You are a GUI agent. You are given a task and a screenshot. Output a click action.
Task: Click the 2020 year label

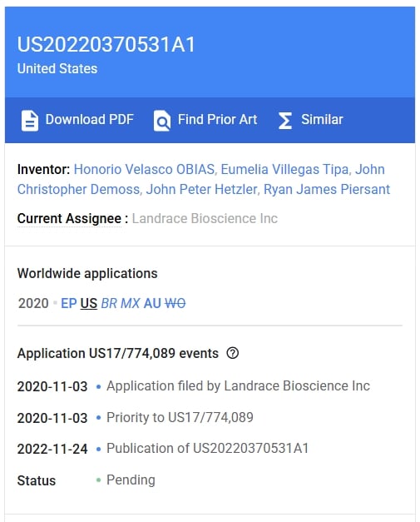[x=33, y=303]
